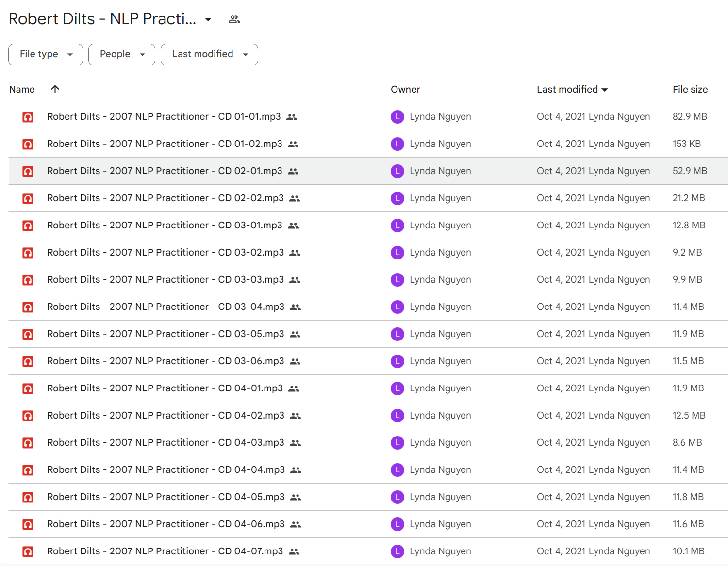Open the File type filter
The height and width of the screenshot is (566, 728).
46,54
